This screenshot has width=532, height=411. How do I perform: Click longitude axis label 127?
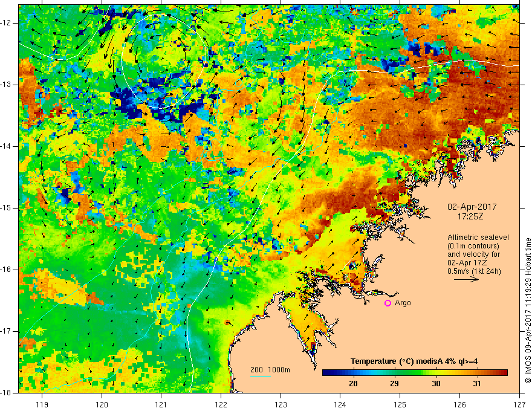pos(519,404)
